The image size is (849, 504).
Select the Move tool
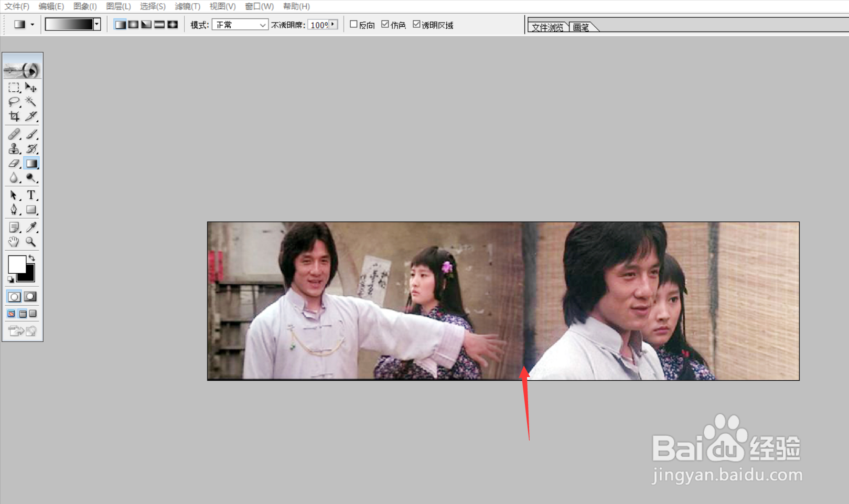31,87
